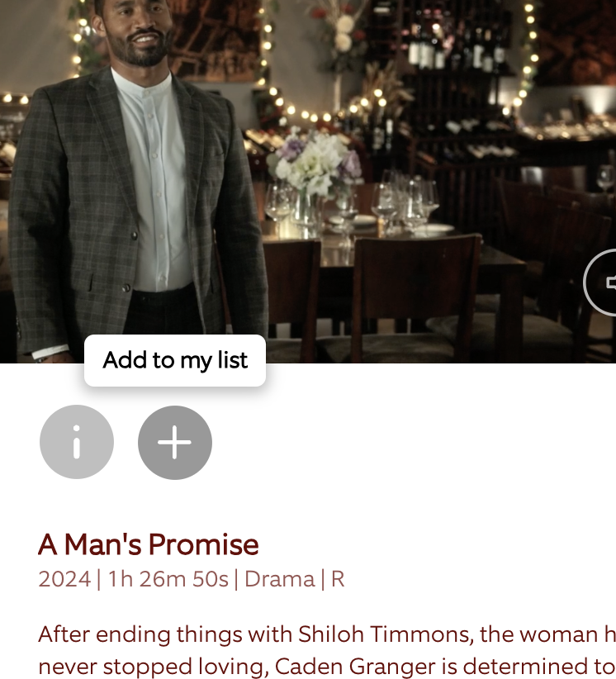Screen dimensions: 616x679
Task: Click the man's face in the hero image
Action: (x=135, y=31)
